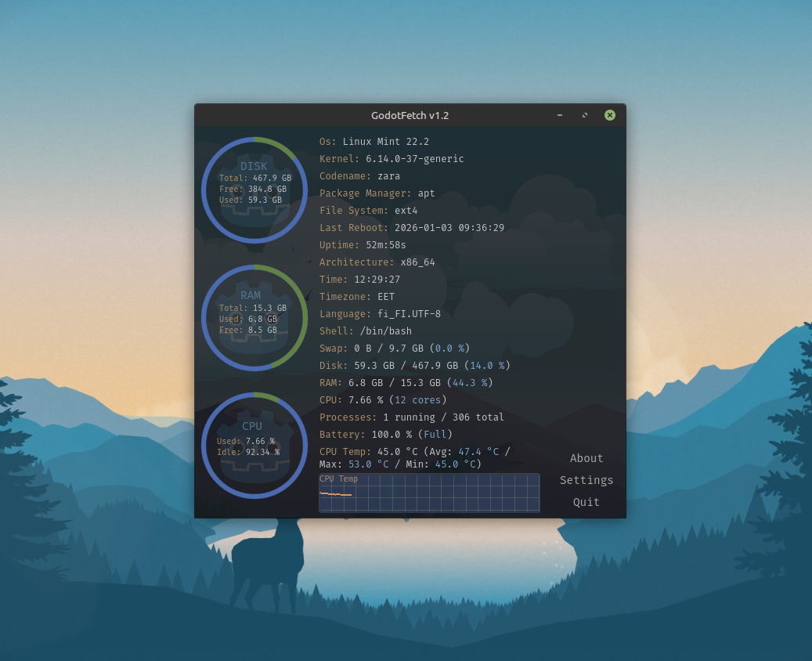Viewport: 812px width, 661px height.
Task: Open the Settings menu
Action: click(586, 480)
